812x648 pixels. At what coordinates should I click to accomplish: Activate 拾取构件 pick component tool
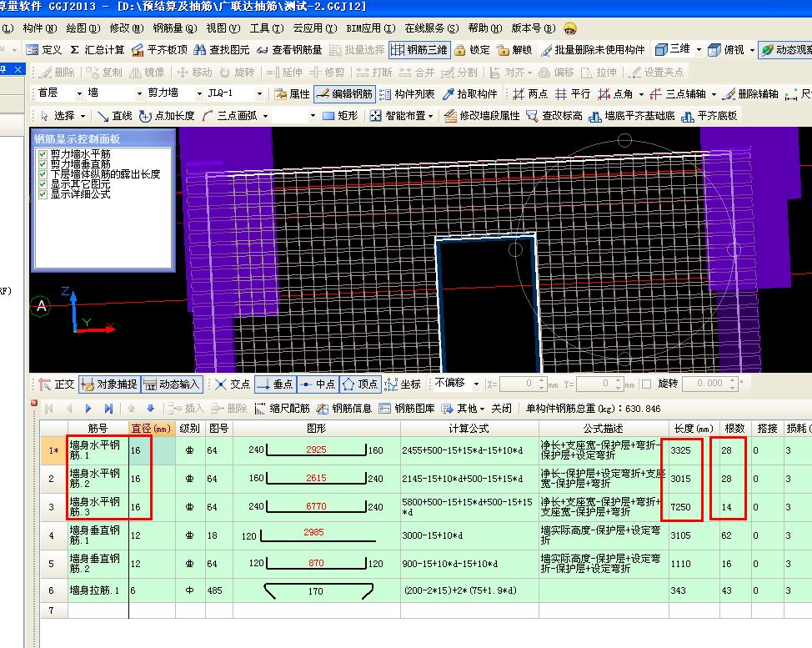click(x=469, y=93)
